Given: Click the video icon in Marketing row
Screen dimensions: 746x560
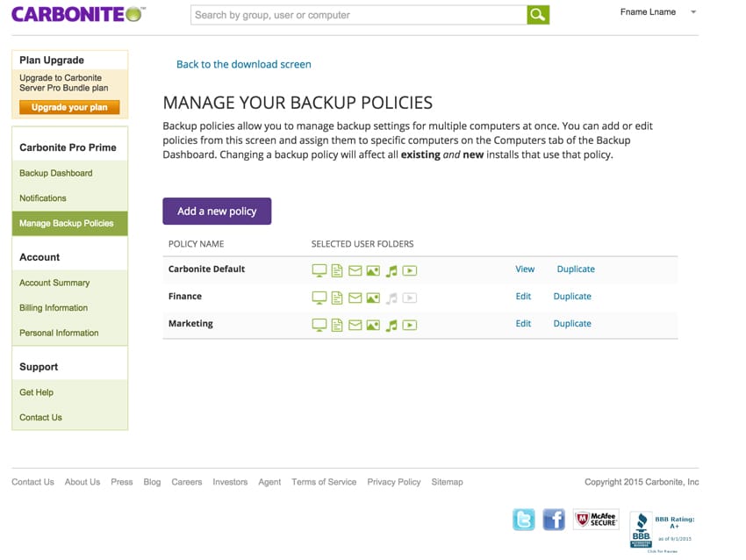Looking at the screenshot, I should click(410, 325).
